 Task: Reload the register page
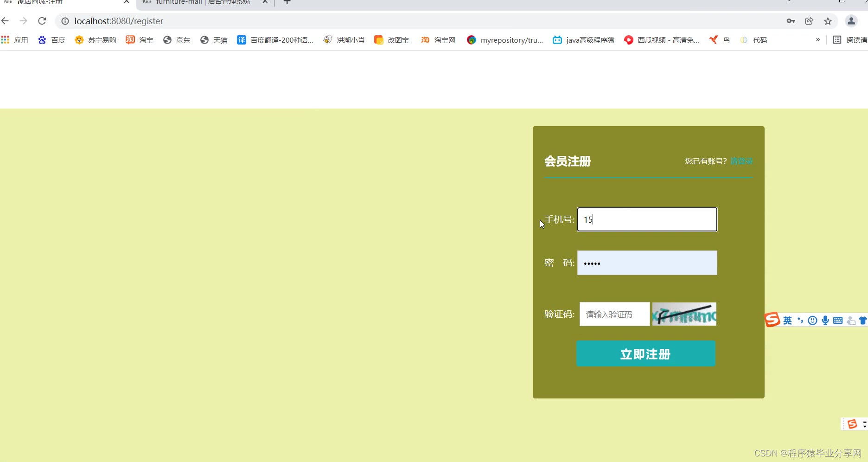click(42, 21)
